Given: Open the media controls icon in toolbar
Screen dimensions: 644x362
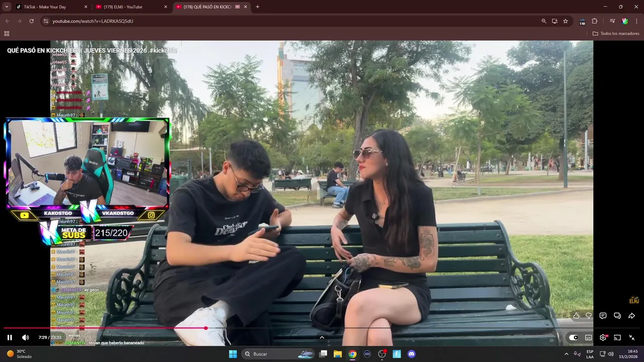Looking at the screenshot, I should [x=612, y=21].
